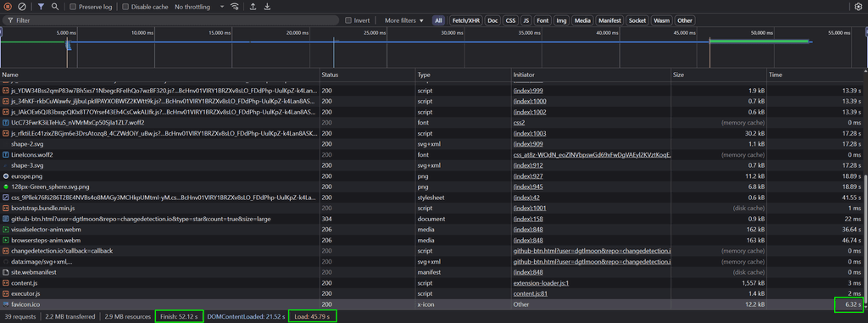The image size is (868, 323).
Task: Click the browsersteps-anim.webm media icon
Action: [6, 240]
